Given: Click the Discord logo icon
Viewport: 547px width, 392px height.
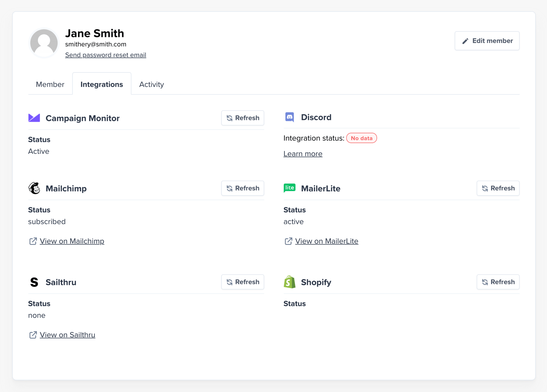Looking at the screenshot, I should point(290,117).
